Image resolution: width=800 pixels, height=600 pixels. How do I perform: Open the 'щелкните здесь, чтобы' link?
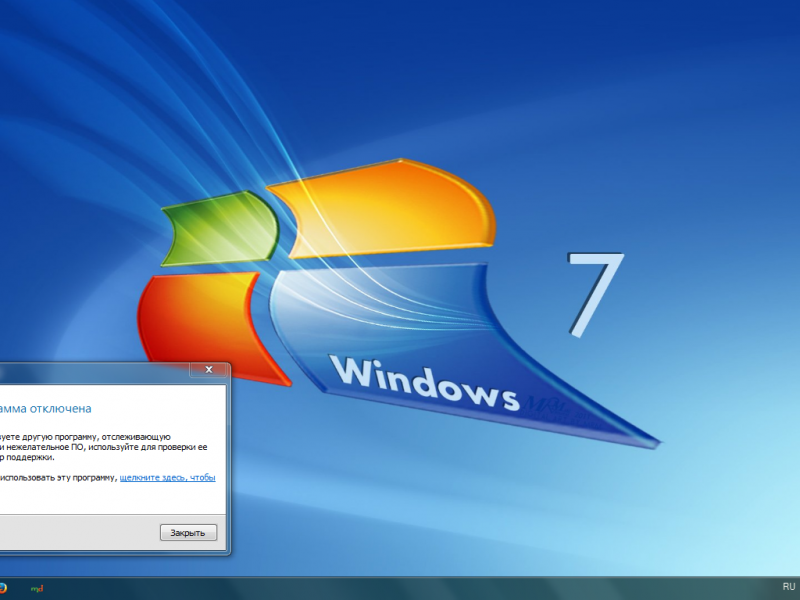coord(167,478)
